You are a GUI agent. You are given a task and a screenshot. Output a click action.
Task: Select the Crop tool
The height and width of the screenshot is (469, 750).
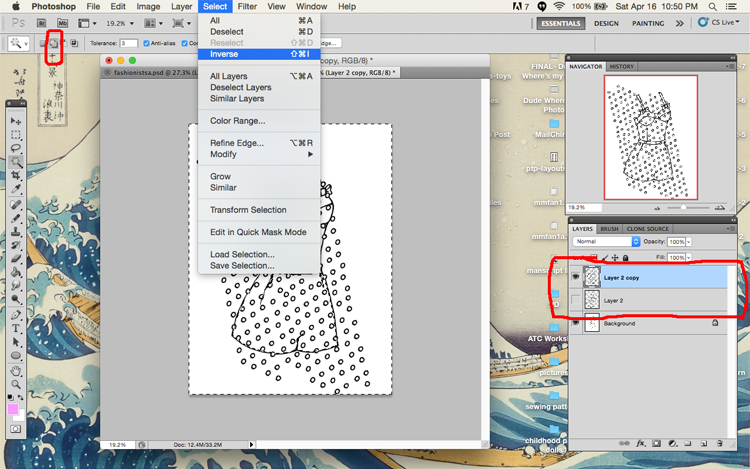(16, 175)
